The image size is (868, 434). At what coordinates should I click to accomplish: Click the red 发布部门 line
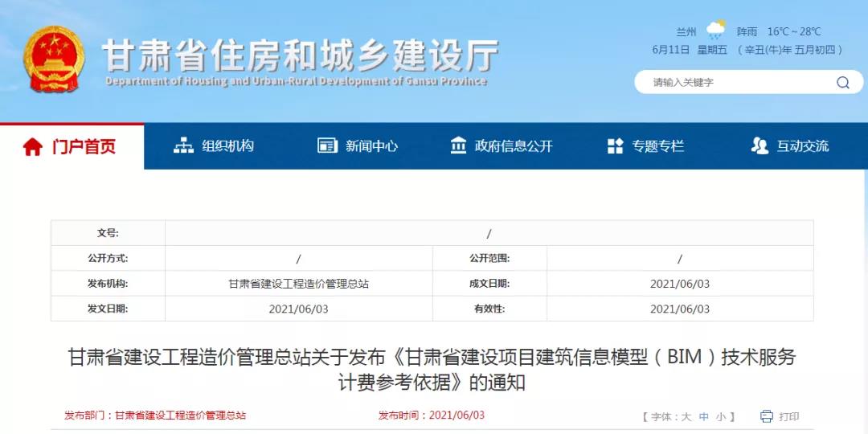click(x=155, y=416)
